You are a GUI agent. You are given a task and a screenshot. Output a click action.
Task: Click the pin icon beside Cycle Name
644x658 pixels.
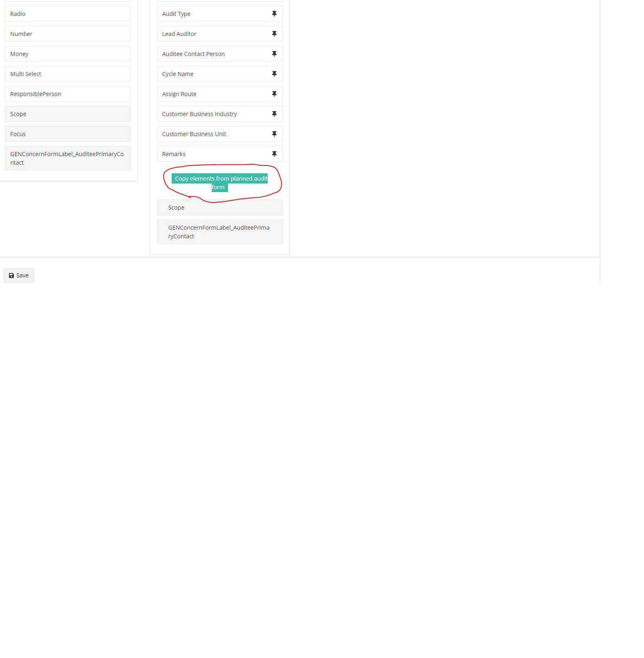point(274,74)
